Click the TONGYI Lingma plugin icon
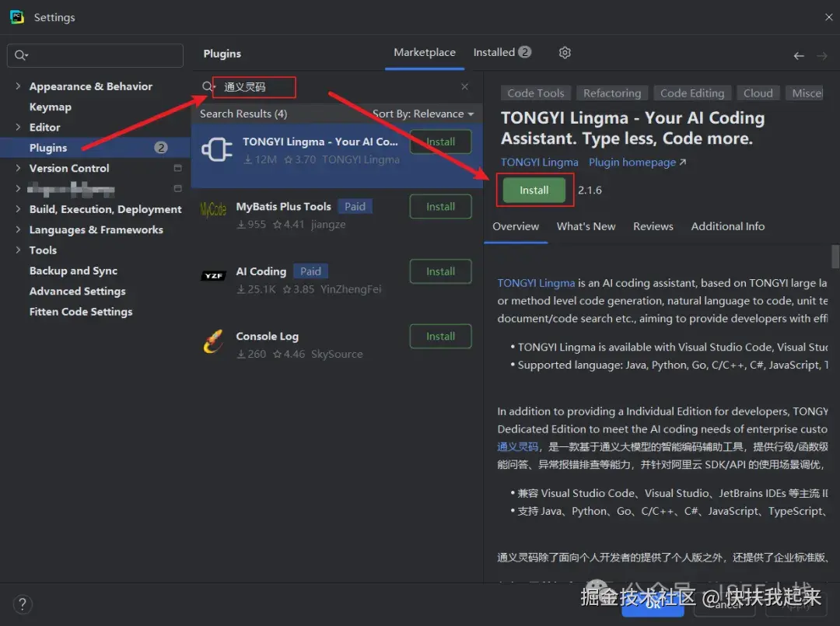Image resolution: width=840 pixels, height=626 pixels. [x=217, y=149]
